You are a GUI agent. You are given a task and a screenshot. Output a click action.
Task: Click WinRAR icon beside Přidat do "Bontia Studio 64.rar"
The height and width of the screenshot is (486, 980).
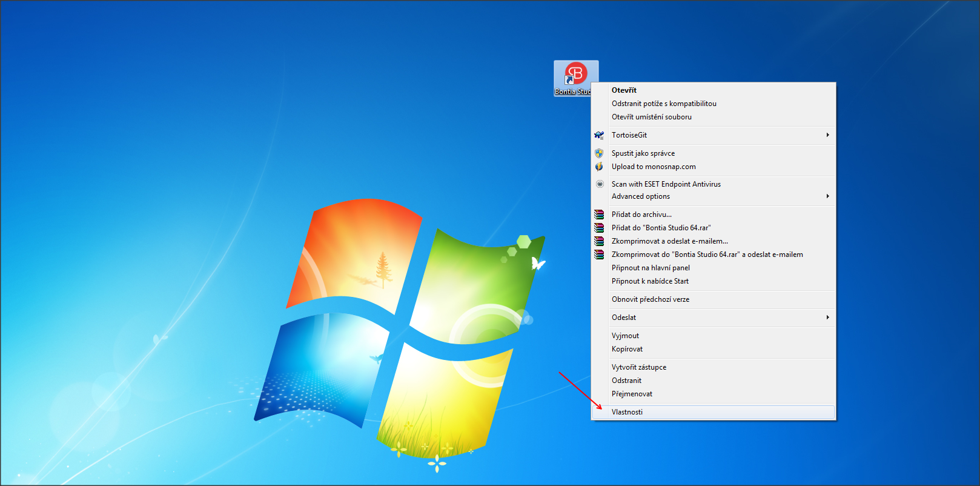[599, 228]
